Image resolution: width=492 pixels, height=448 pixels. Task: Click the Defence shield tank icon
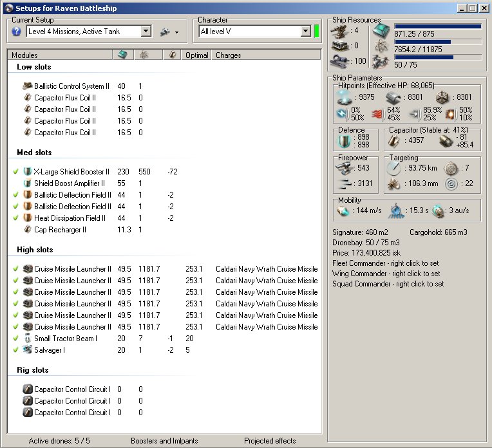coord(345,141)
